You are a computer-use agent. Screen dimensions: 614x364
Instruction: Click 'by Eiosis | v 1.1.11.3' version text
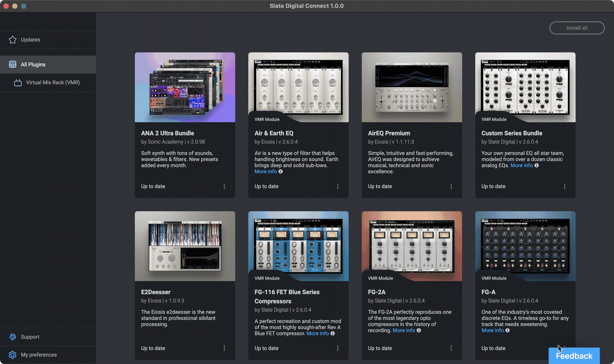[x=391, y=142]
